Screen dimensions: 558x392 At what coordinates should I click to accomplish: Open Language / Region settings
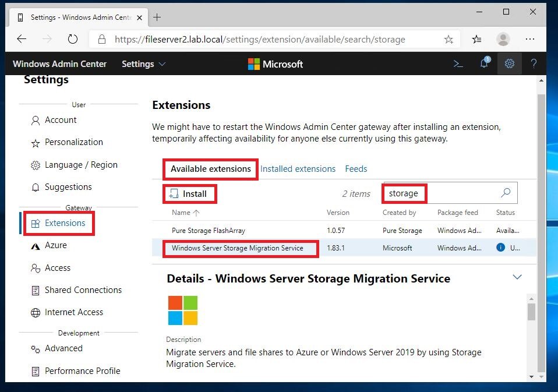pos(81,165)
